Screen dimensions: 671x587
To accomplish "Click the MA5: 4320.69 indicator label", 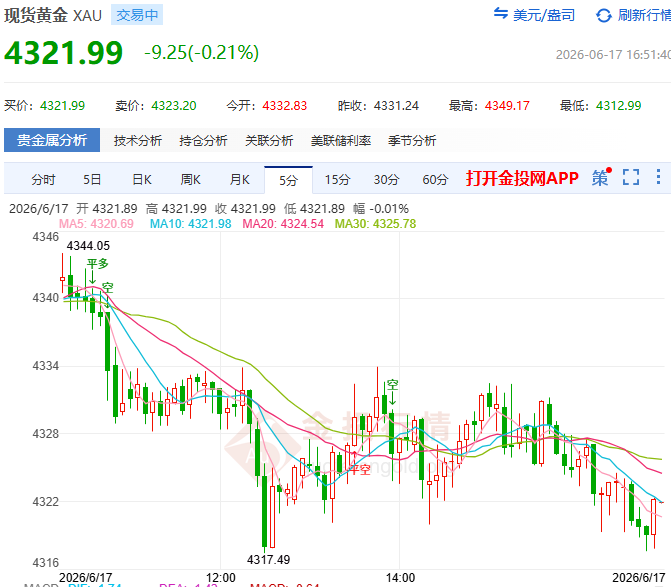I will 96,224.
